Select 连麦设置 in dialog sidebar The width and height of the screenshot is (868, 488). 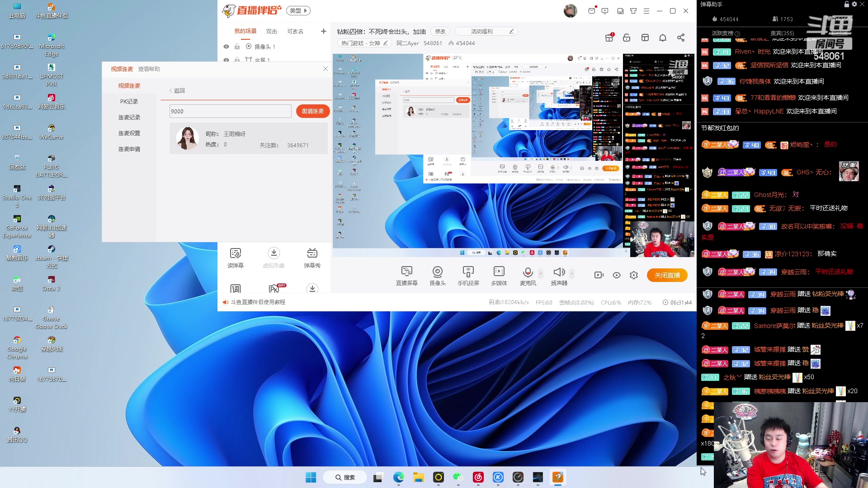point(129,133)
